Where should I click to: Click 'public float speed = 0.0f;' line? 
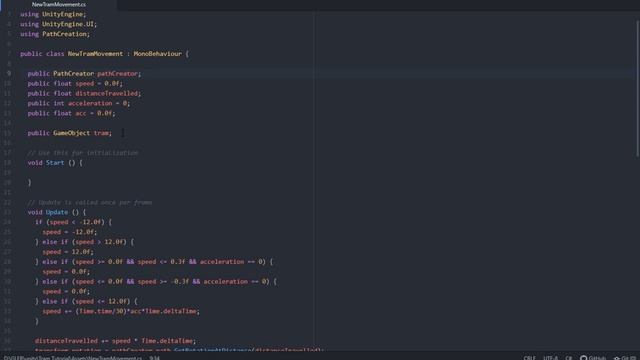75,84
